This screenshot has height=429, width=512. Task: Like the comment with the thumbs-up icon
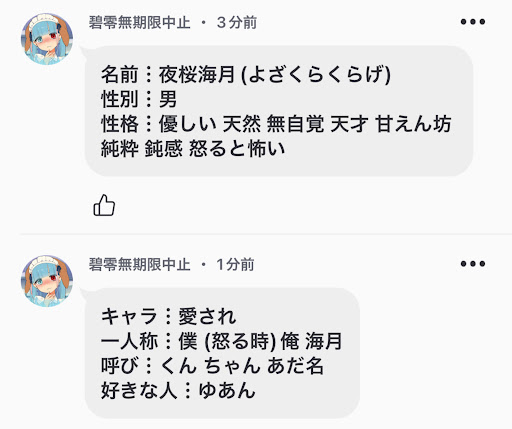point(104,205)
